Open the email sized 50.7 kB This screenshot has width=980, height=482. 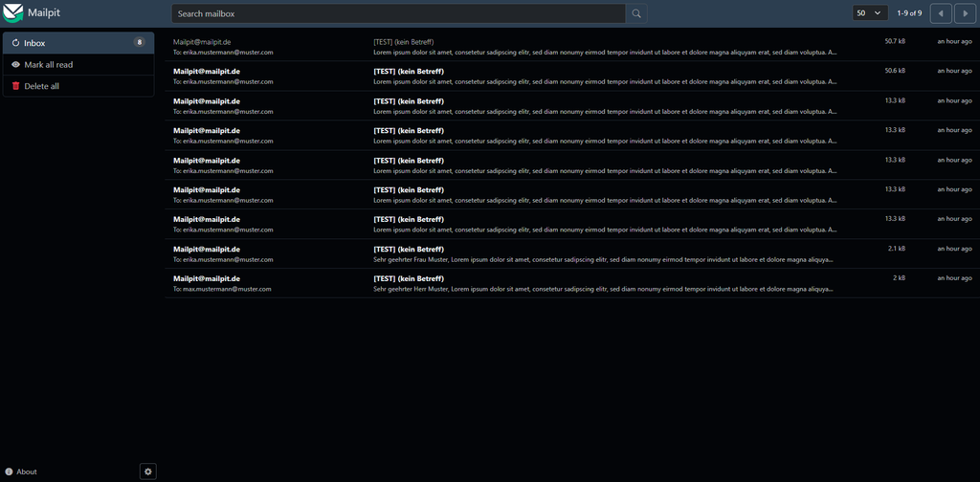571,47
